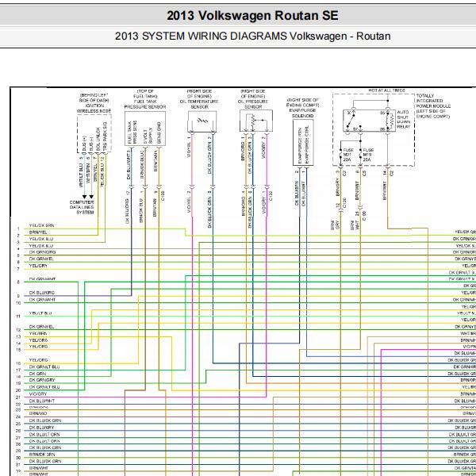The image size is (476, 476).
Task: Click the C130 connector label
Action: [x=344, y=203]
